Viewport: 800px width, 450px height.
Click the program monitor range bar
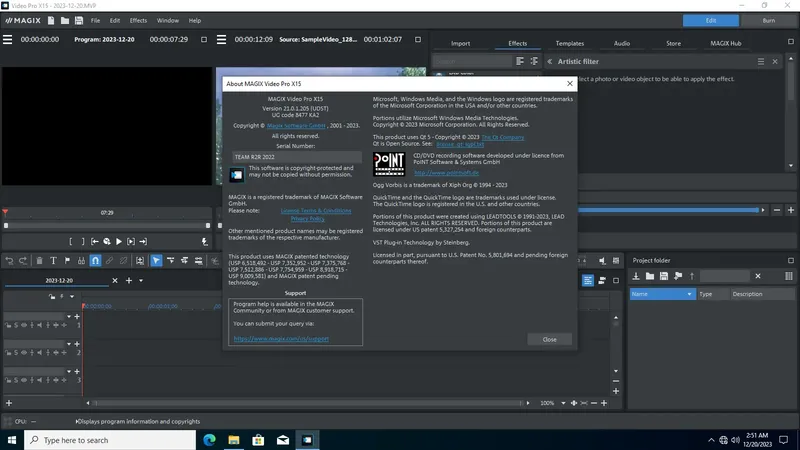tap(107, 226)
